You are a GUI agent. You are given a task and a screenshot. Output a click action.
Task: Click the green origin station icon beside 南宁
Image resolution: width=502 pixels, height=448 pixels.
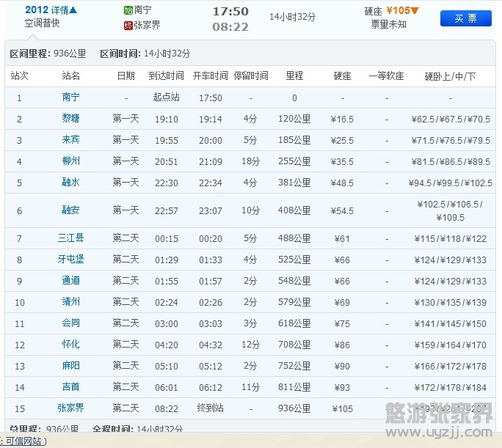point(128,11)
